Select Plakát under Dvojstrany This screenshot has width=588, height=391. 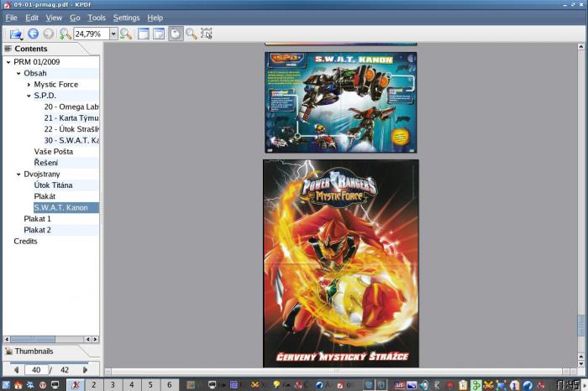point(45,196)
